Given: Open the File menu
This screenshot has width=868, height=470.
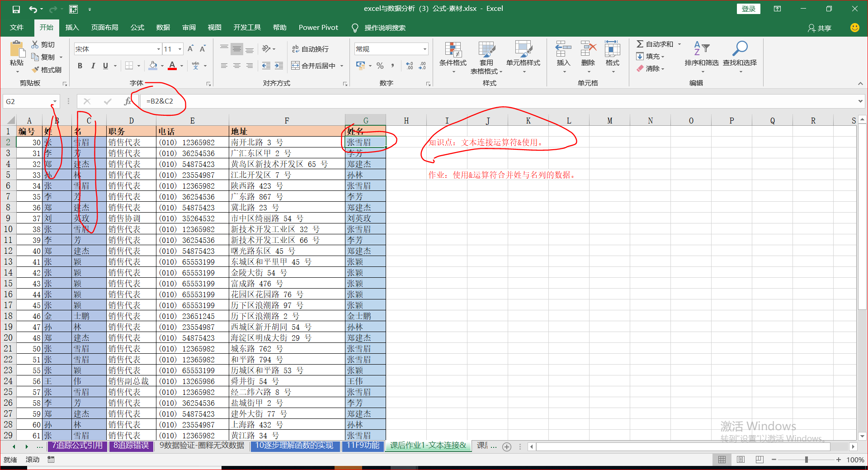Looking at the screenshot, I should 17,28.
